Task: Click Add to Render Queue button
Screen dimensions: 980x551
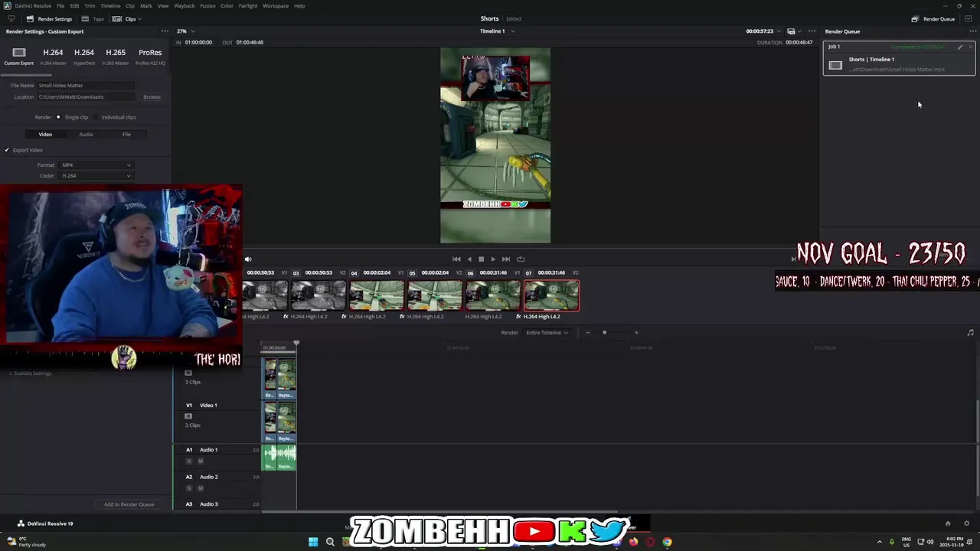Action: 129,504
